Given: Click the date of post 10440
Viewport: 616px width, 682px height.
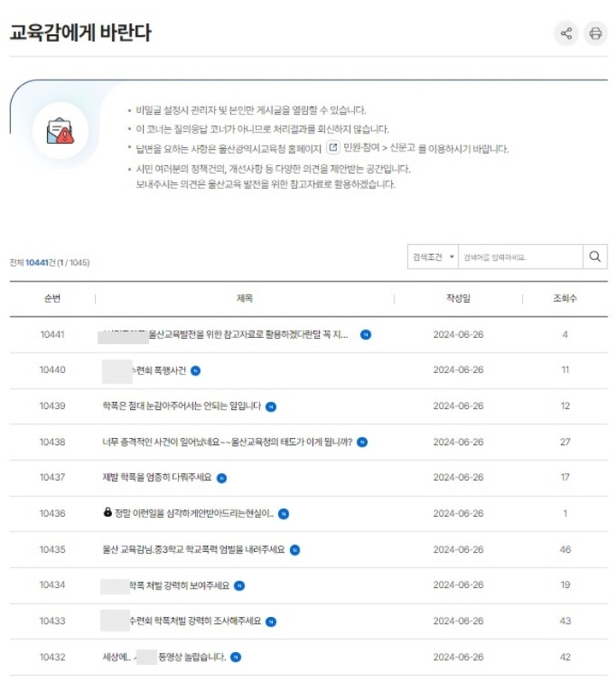Looking at the screenshot, I should pos(459,370).
